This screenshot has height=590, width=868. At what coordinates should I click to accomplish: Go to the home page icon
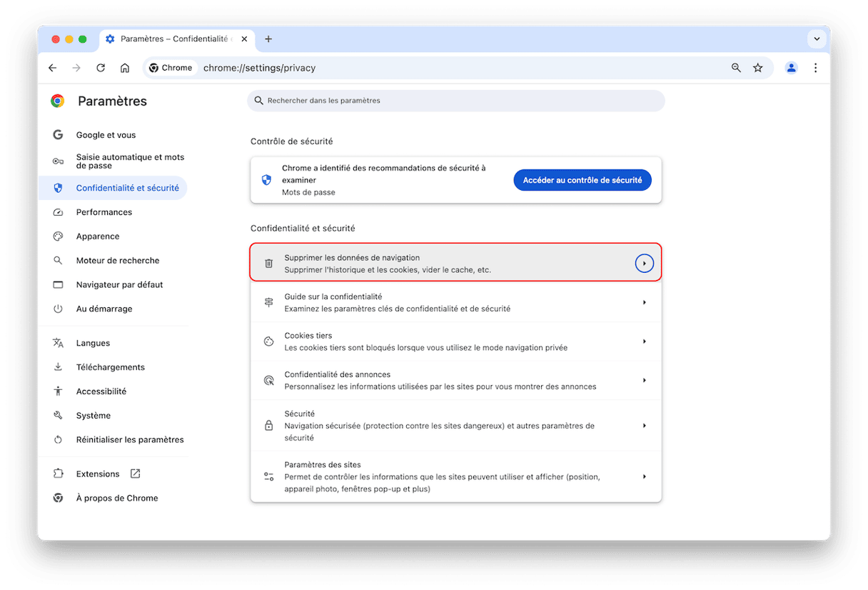pos(125,68)
